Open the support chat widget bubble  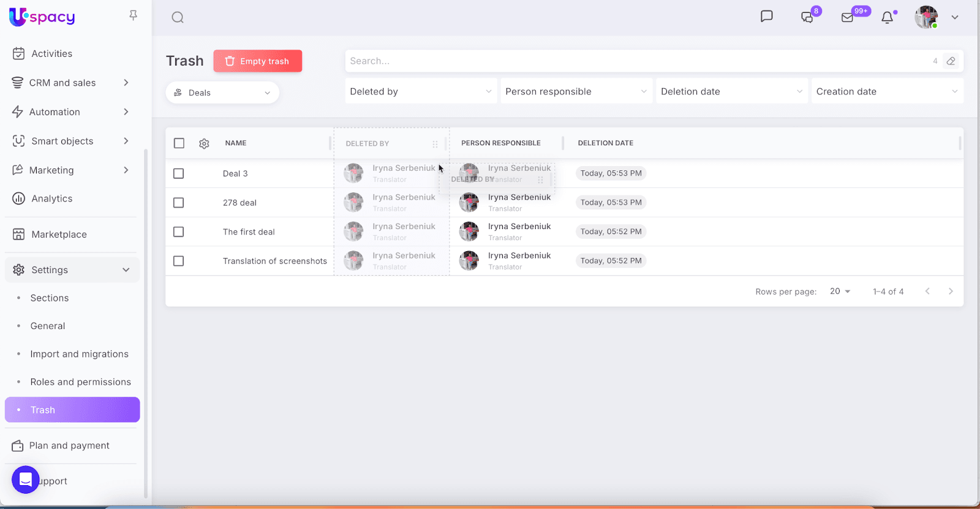pyautogui.click(x=25, y=480)
